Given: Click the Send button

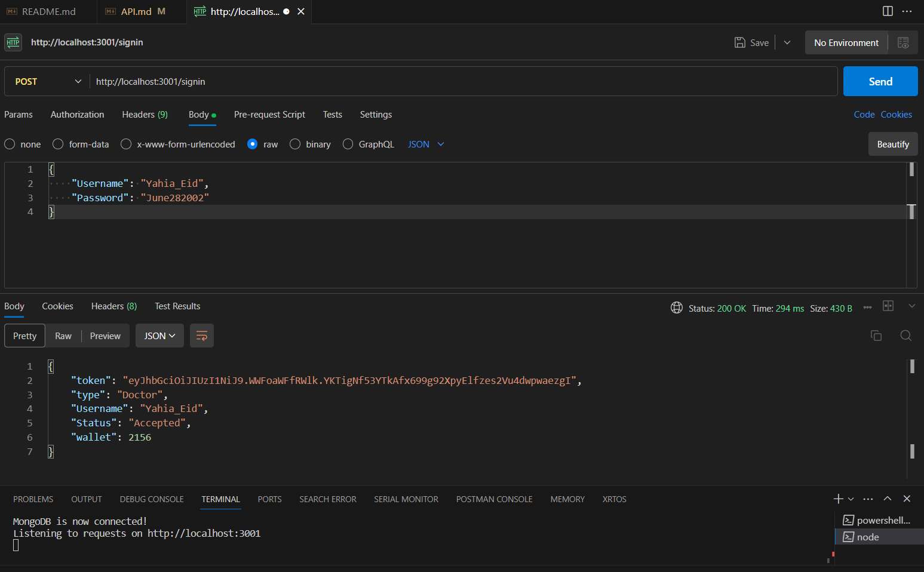Looking at the screenshot, I should (880, 81).
